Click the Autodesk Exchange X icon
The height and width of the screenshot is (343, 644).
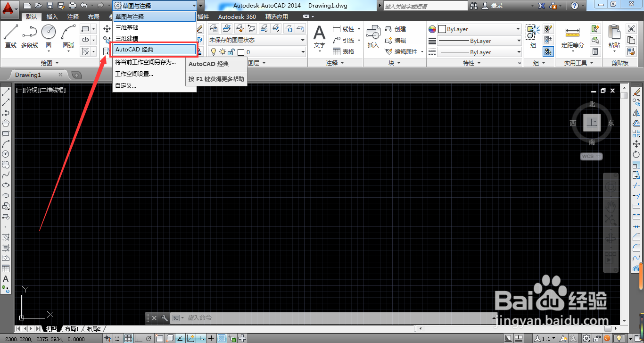coord(542,6)
